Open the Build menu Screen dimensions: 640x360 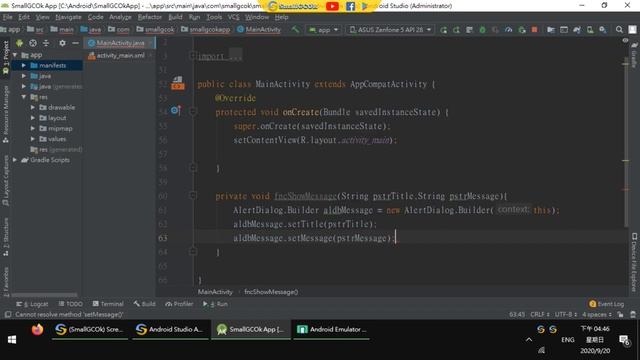click(175, 17)
